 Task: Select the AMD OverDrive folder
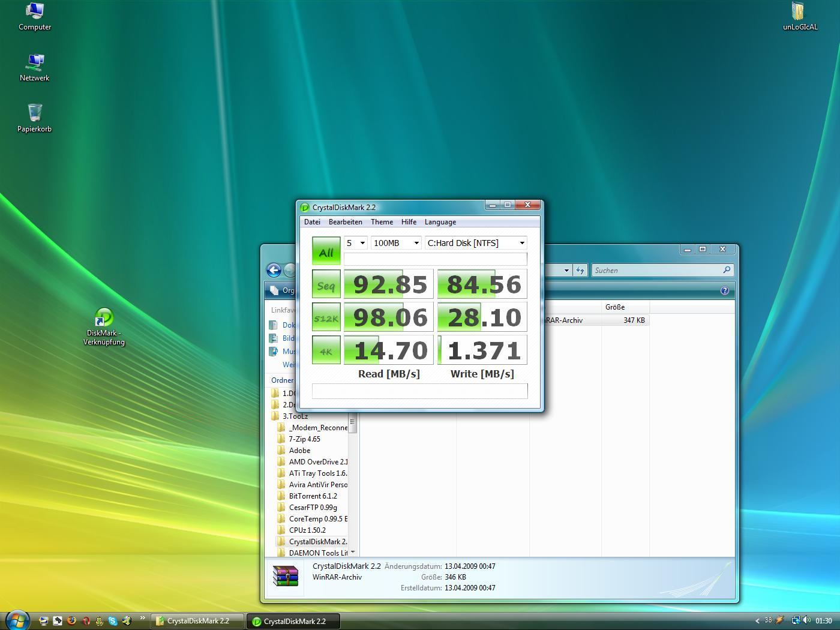(313, 462)
